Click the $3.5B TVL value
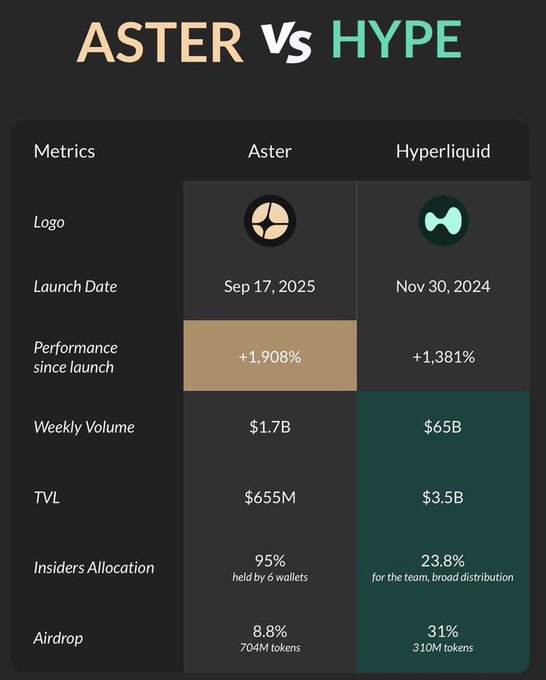The image size is (546, 680). pyautogui.click(x=443, y=497)
